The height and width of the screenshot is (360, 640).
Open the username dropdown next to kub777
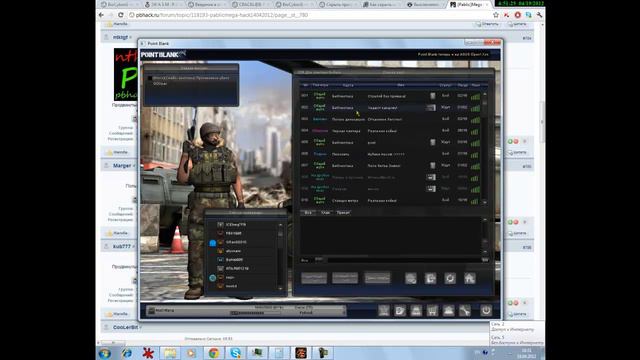tap(133, 247)
